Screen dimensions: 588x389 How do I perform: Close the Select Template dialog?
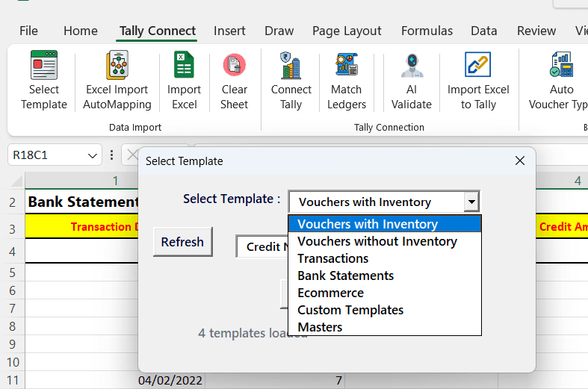[x=520, y=161]
